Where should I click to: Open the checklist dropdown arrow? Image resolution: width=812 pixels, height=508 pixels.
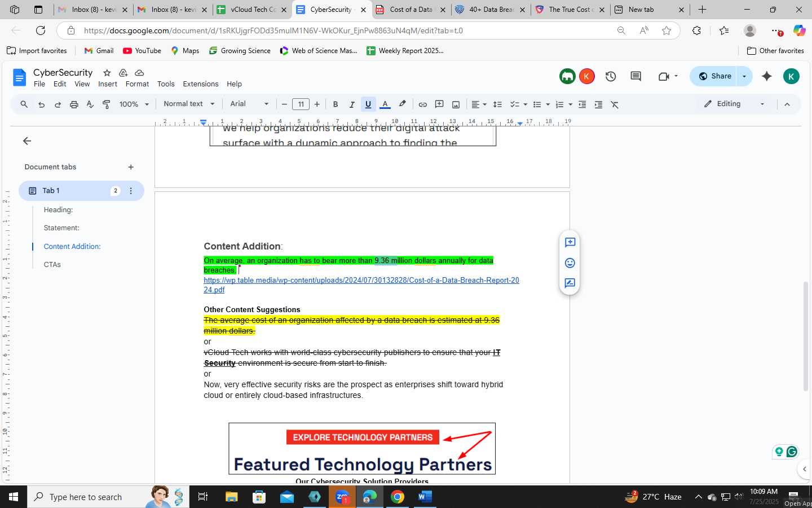525,104
